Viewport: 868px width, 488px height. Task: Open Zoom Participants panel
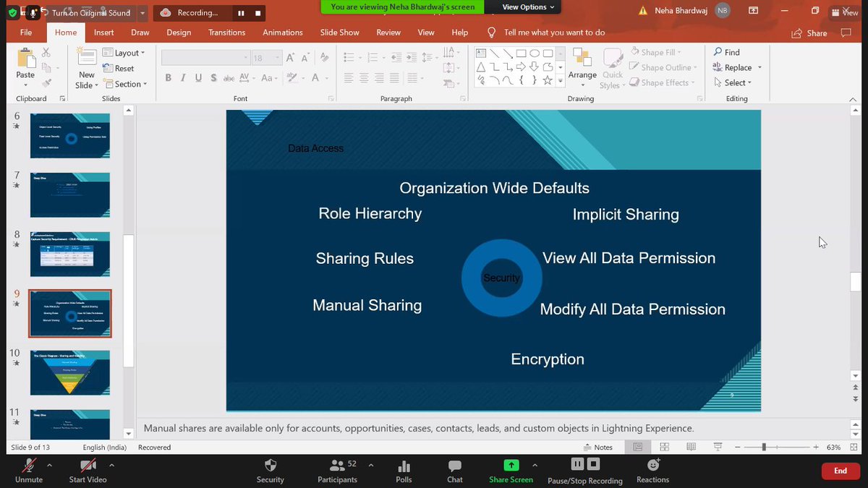point(337,470)
